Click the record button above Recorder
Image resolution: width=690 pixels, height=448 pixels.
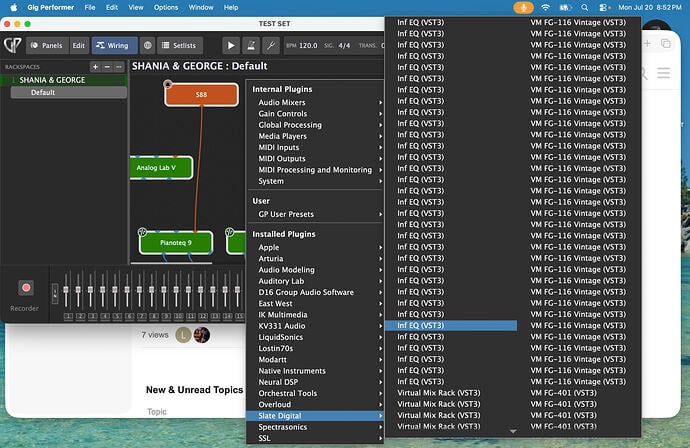click(26, 288)
